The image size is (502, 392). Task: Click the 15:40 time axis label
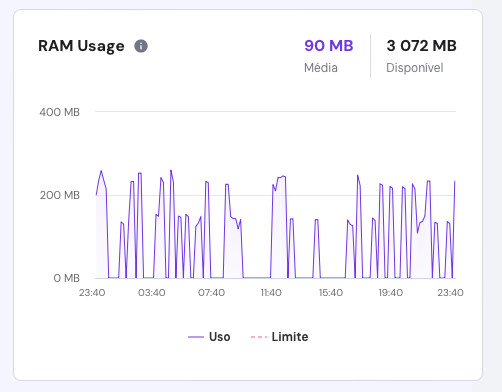(x=331, y=293)
